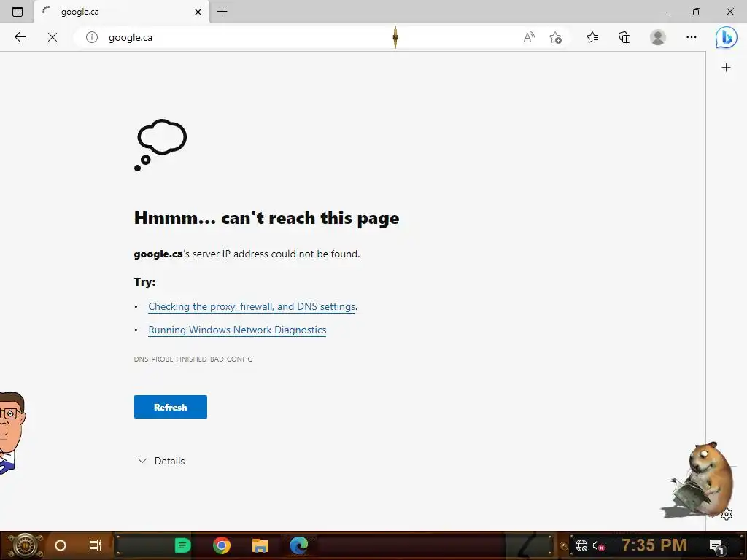
Task: Open the steampunk Start button
Action: click(25, 545)
